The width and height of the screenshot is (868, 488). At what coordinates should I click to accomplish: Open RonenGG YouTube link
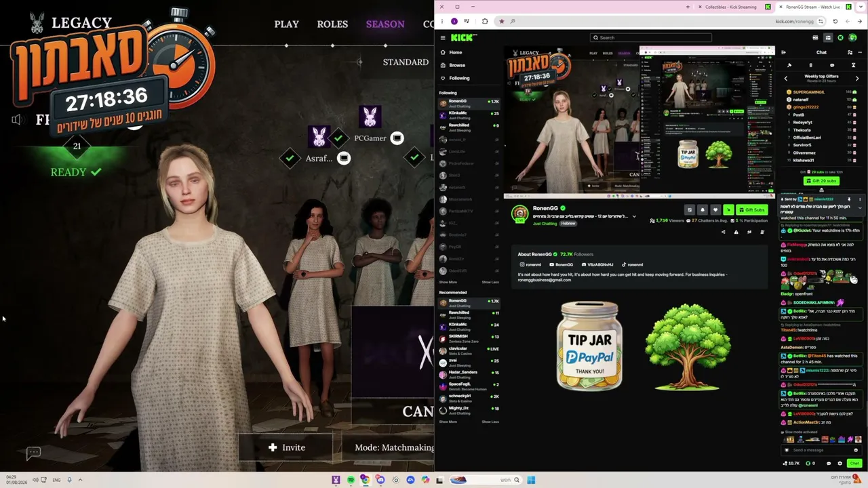pyautogui.click(x=561, y=264)
